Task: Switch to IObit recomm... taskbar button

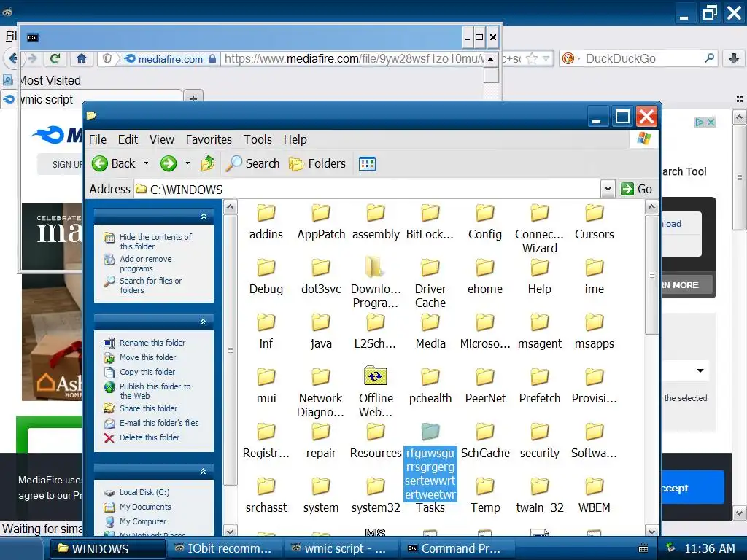Action: pyautogui.click(x=223, y=548)
